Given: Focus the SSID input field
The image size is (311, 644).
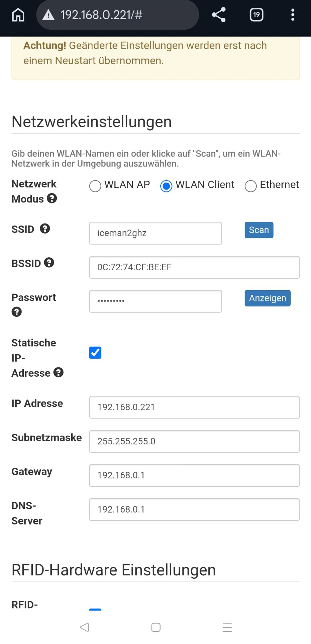Looking at the screenshot, I should point(155,233).
